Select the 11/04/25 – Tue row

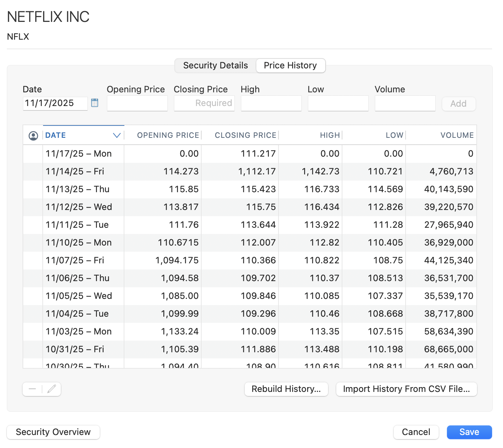coord(250,314)
